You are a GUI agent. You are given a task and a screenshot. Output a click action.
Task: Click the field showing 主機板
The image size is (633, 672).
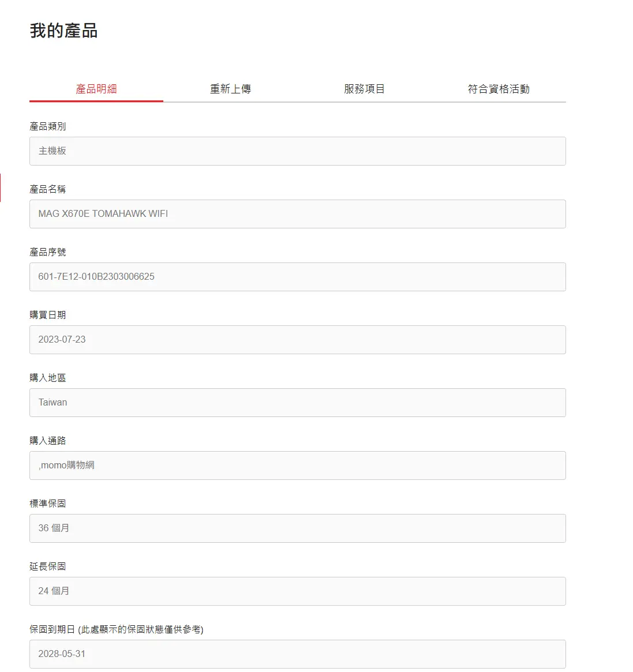pos(297,151)
